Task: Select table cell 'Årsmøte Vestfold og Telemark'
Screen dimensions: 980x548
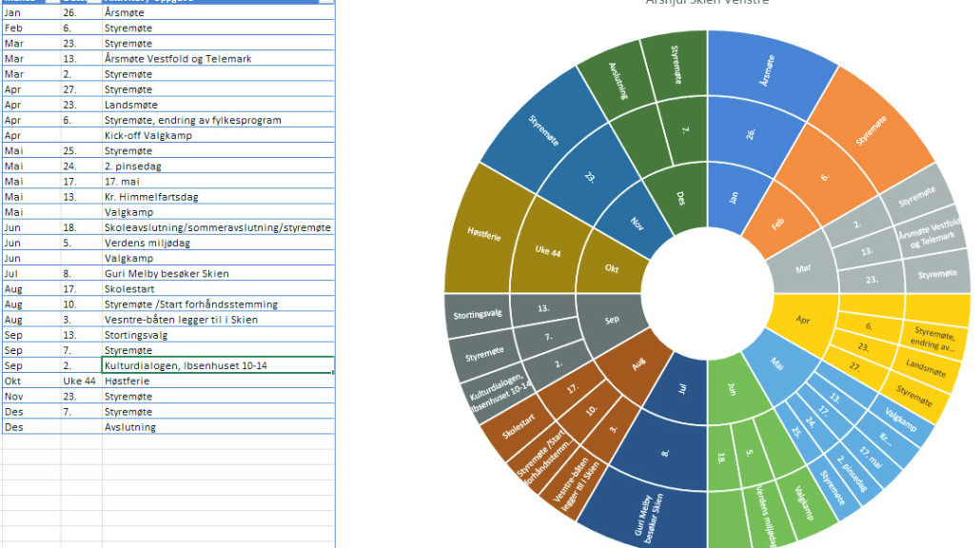Action: (218, 59)
